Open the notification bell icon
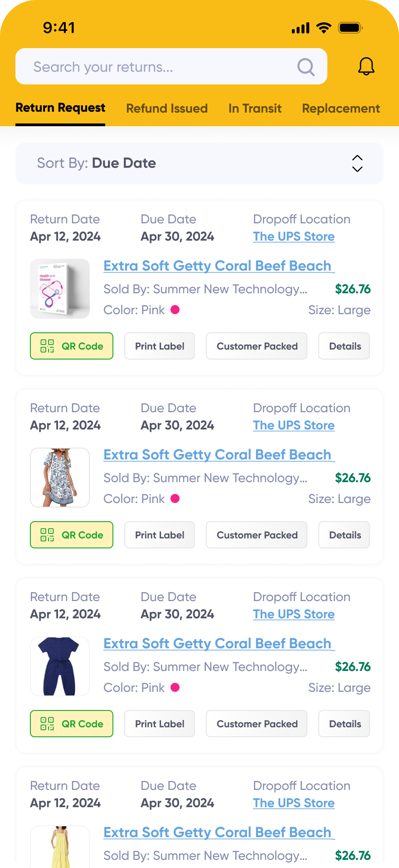The image size is (399, 868). click(366, 66)
